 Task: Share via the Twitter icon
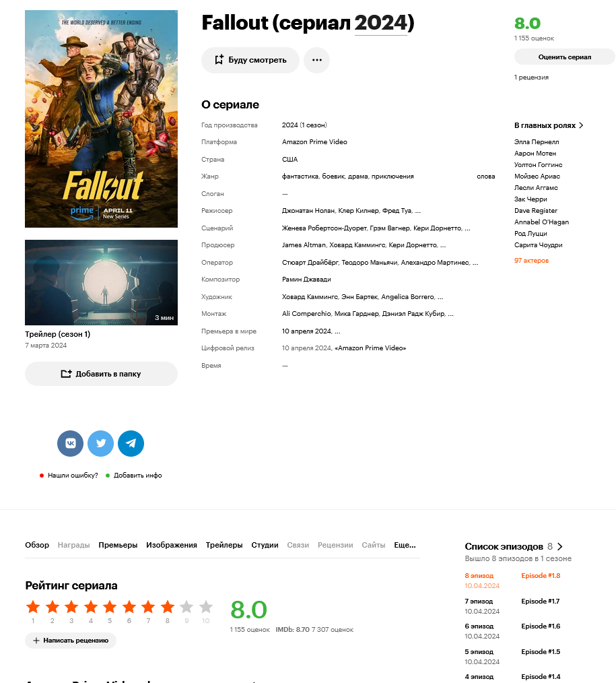coord(100,443)
